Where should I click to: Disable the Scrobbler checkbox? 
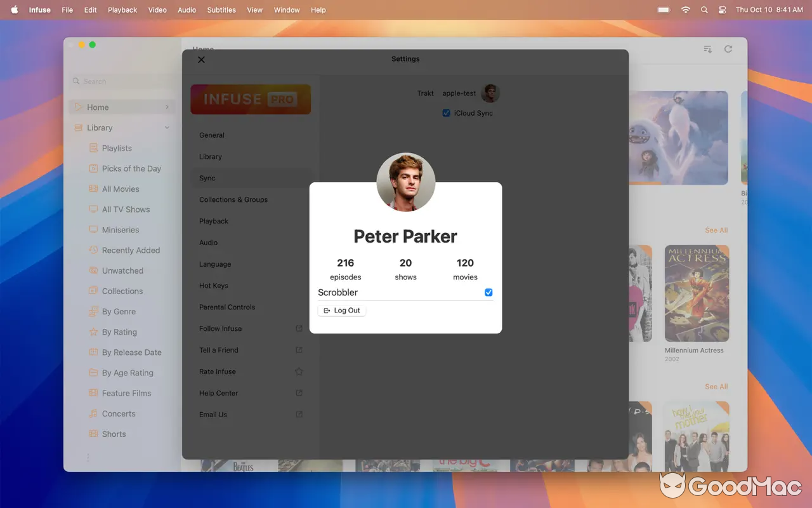[488, 293]
